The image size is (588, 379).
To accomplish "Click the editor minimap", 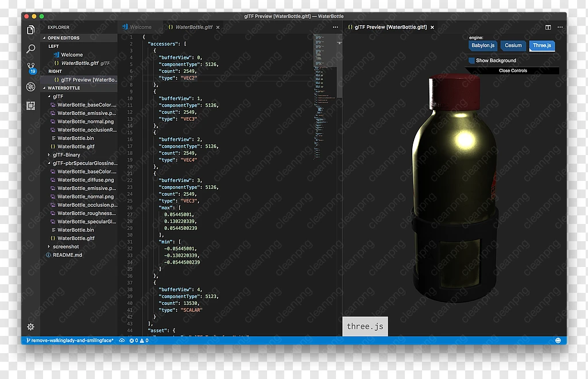I will pos(324,95).
